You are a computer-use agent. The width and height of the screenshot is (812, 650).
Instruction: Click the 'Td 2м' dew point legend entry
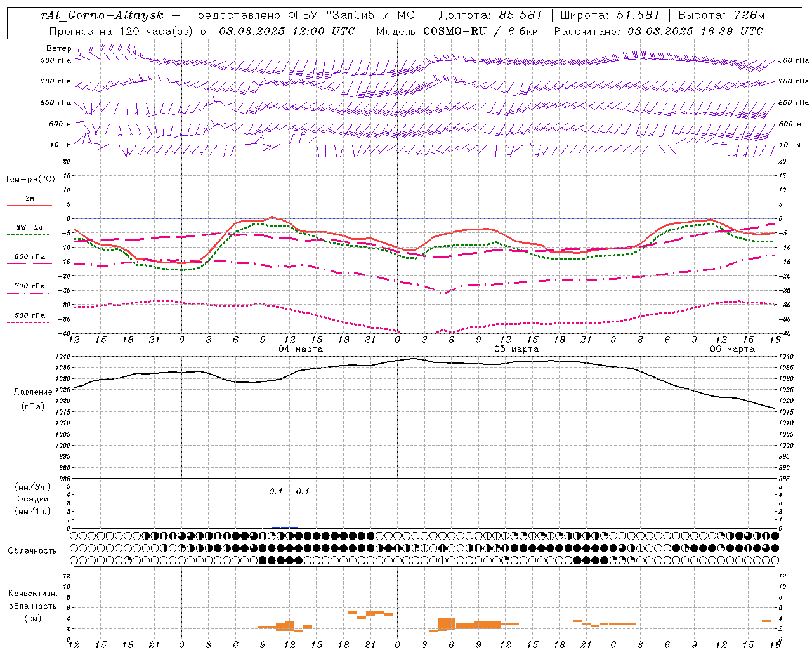pos(29,227)
